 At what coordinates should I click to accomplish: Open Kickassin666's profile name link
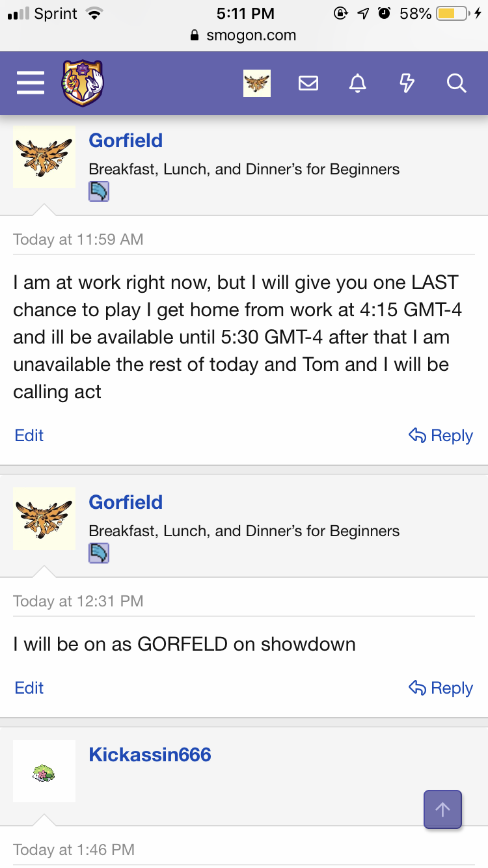150,755
